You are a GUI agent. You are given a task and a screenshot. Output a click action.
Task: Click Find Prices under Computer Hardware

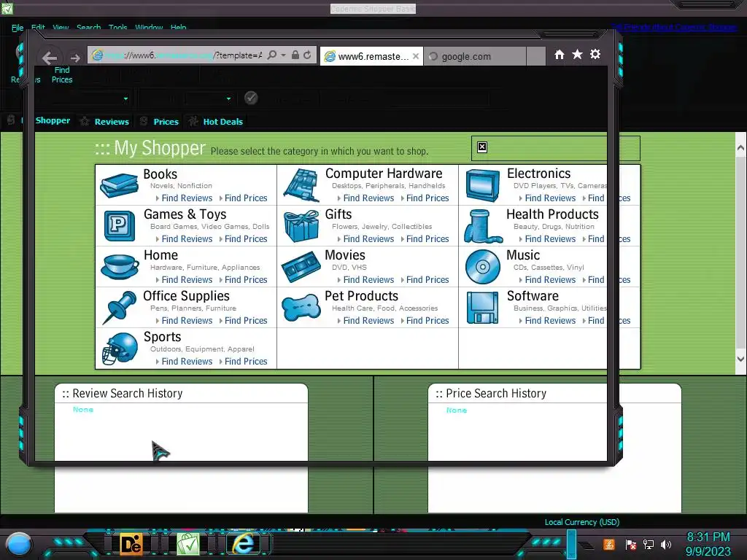click(x=427, y=198)
